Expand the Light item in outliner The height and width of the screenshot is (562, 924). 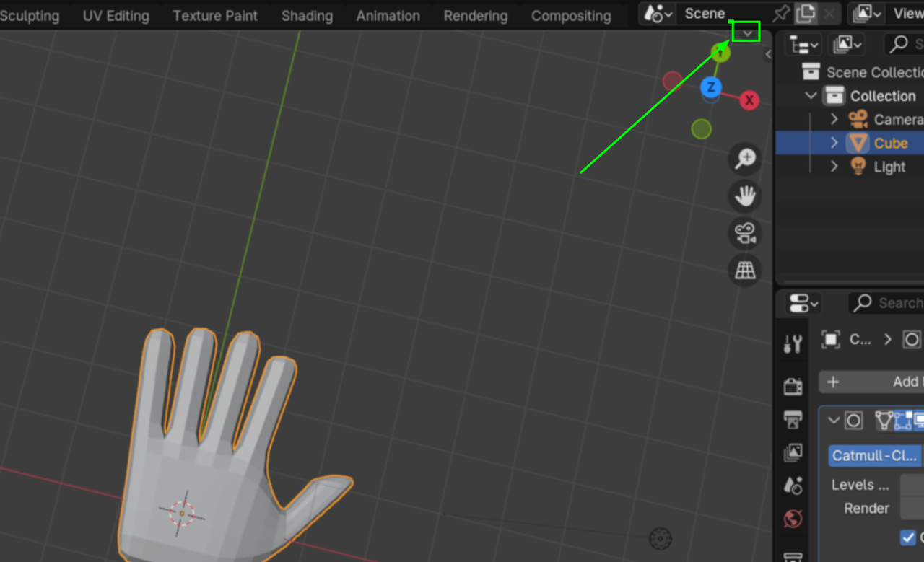[834, 167]
